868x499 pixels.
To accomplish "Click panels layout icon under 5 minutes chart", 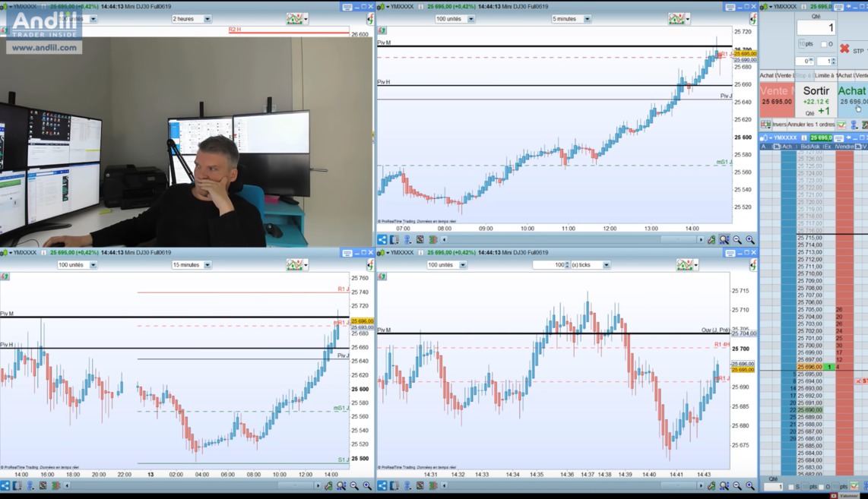I will point(394,239).
